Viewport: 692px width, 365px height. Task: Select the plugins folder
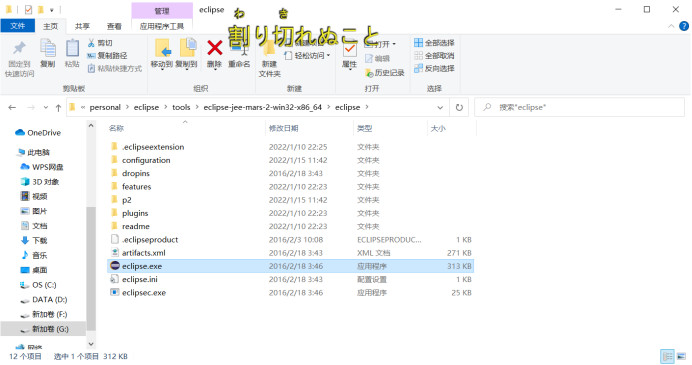point(135,213)
